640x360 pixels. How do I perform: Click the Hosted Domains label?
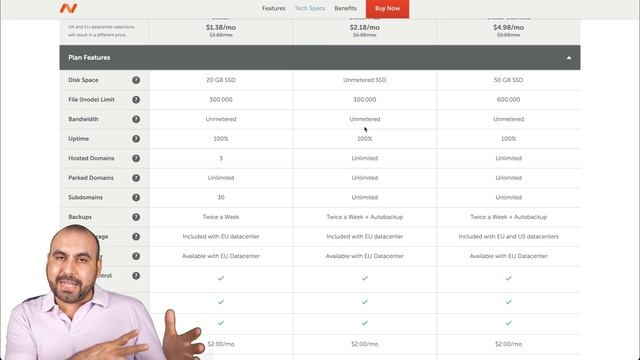(91, 158)
